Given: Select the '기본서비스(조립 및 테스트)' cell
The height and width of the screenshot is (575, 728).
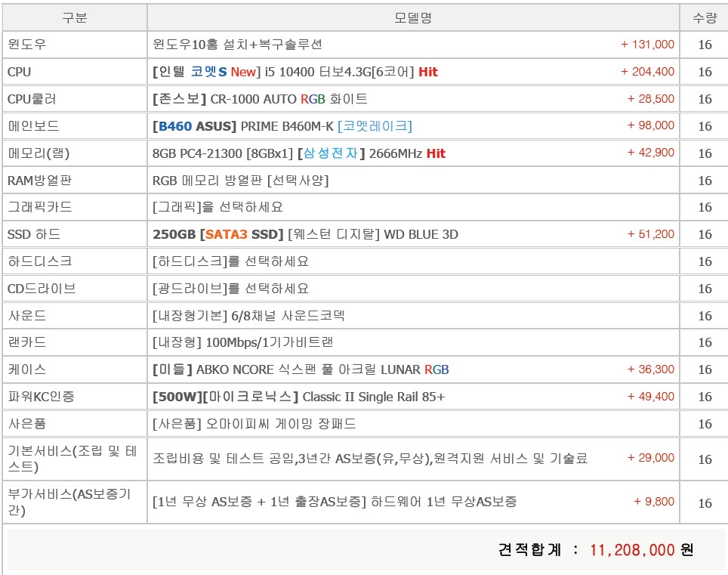Looking at the screenshot, I should point(75,459).
